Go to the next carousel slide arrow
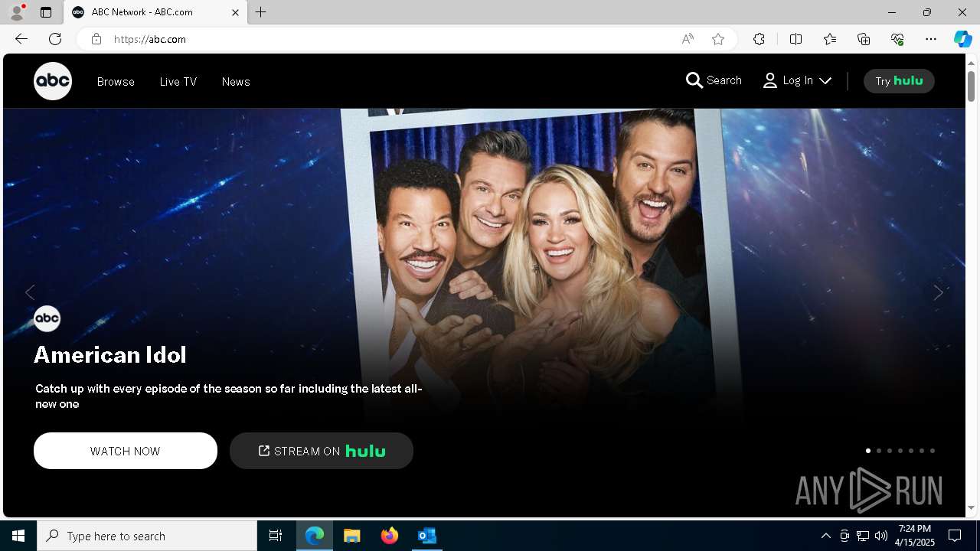Viewport: 980px width, 551px height. click(x=938, y=292)
